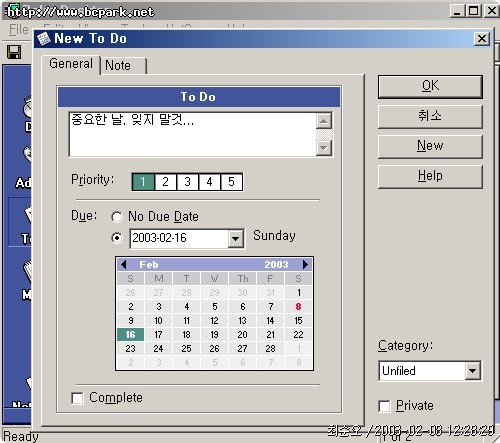The image size is (500, 443).
Task: Go to the next month in the calendar
Action: (x=305, y=264)
